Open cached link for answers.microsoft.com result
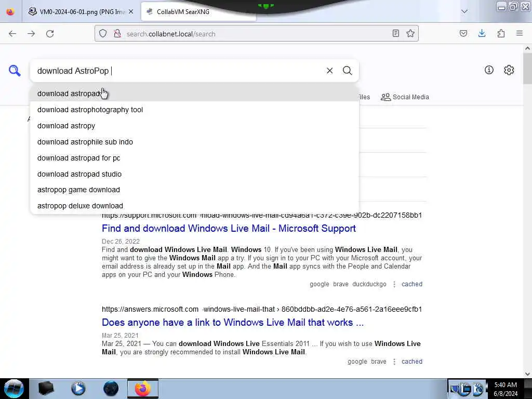 pos(412,362)
